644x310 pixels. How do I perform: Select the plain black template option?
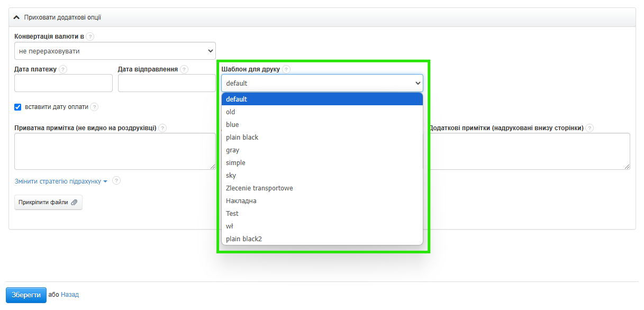pyautogui.click(x=242, y=138)
